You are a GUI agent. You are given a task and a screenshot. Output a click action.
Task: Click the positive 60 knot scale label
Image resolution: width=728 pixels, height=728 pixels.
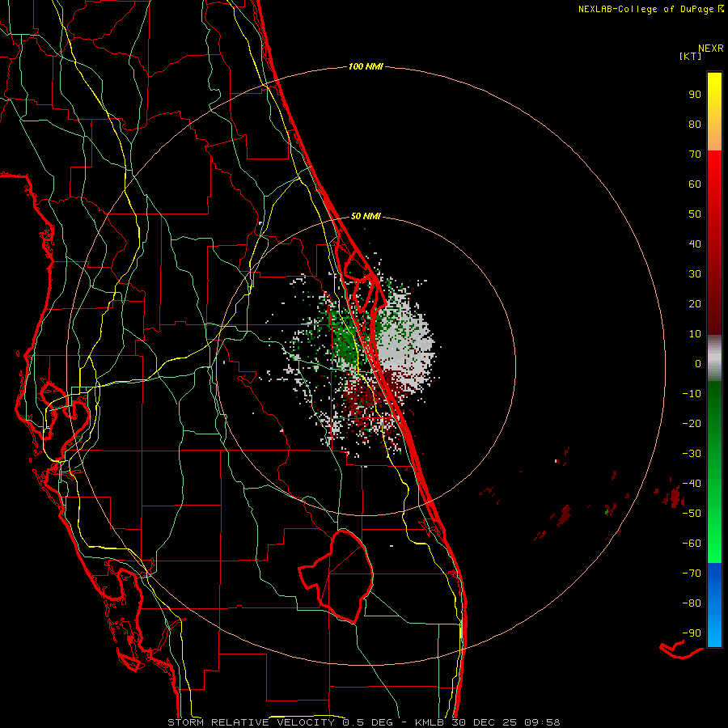pos(695,184)
